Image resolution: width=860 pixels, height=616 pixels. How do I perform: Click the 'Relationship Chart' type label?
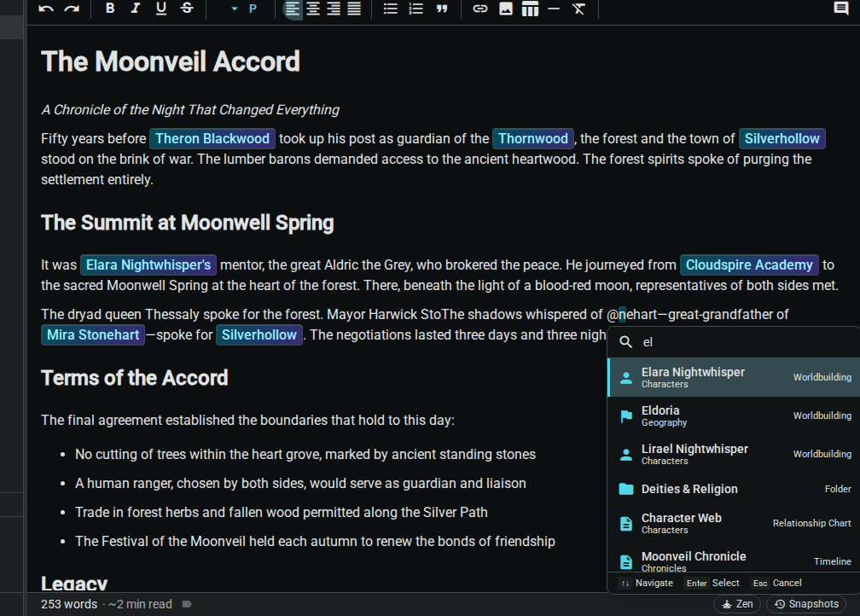click(811, 523)
